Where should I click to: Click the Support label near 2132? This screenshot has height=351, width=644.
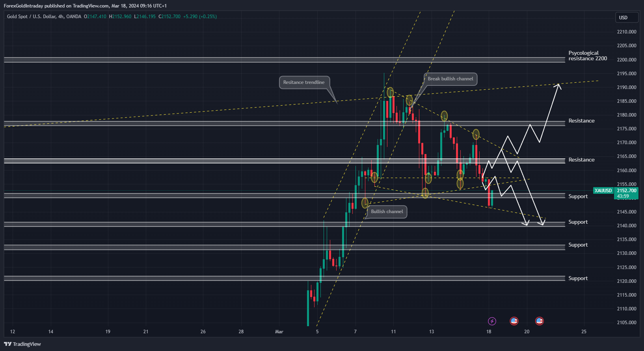click(x=578, y=245)
